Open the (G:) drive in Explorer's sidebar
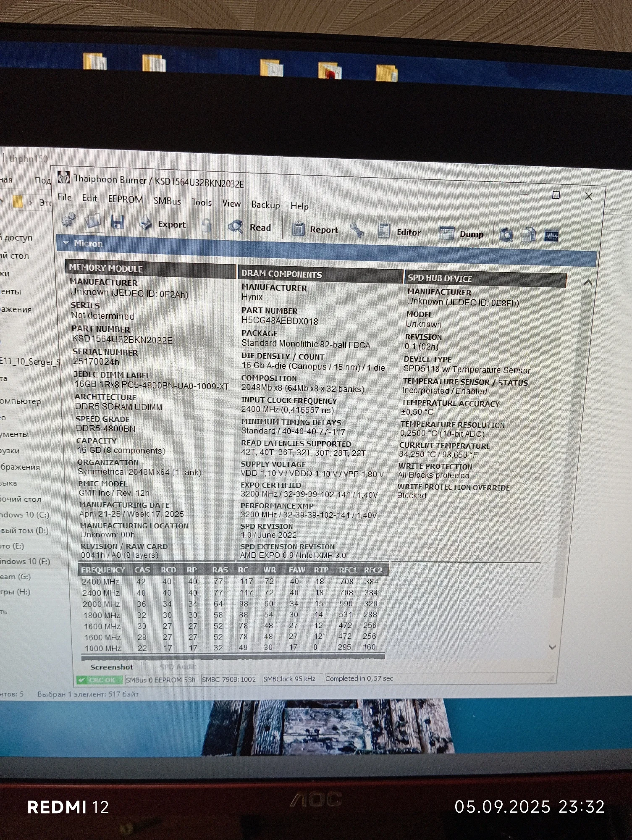Screen dimensions: 632x840 click(x=16, y=577)
